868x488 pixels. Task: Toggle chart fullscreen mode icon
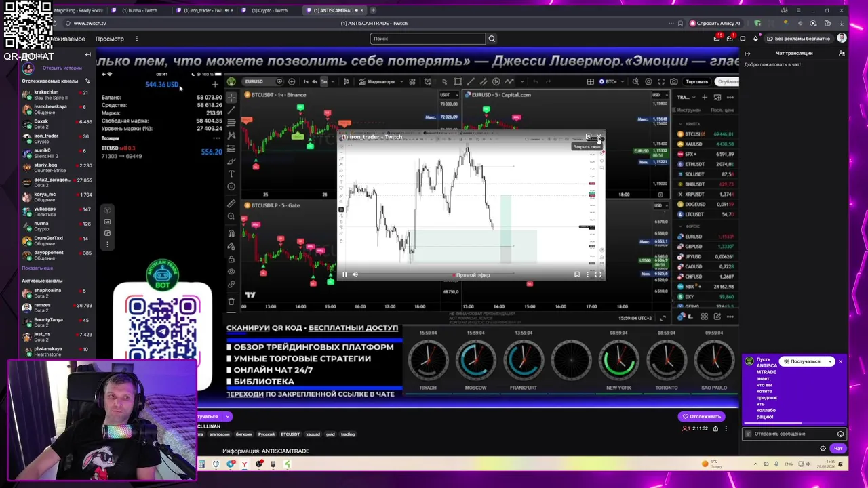661,81
